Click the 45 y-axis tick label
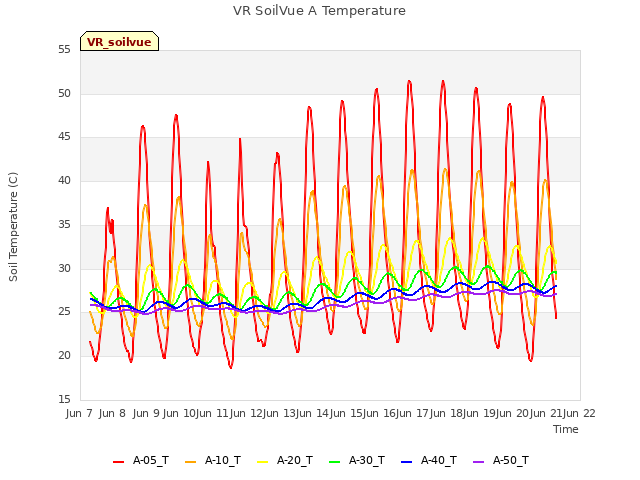 click(64, 137)
